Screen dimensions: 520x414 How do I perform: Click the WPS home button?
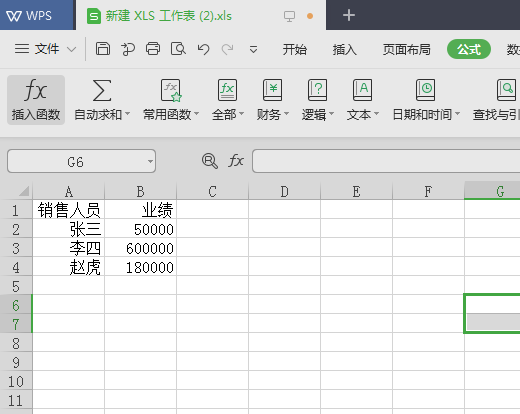pyautogui.click(x=29, y=16)
